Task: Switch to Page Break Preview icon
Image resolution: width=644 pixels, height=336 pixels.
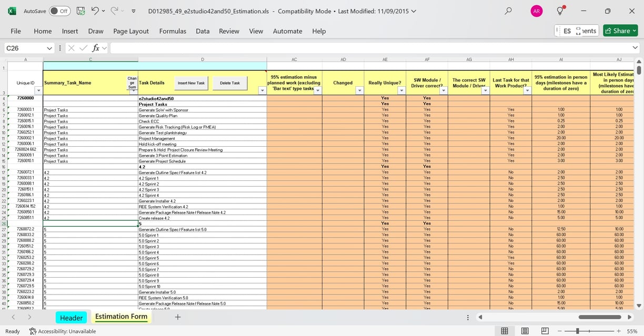Action: click(545, 331)
